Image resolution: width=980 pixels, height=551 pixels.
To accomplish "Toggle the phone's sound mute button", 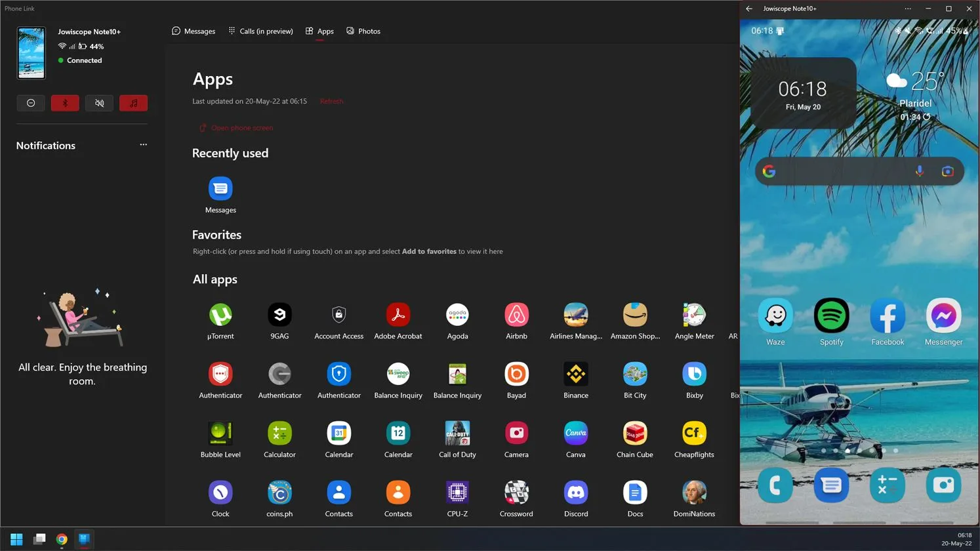I will 99,103.
